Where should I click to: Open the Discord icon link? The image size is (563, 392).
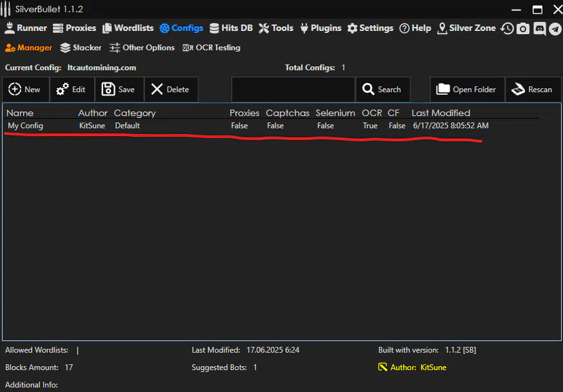click(x=539, y=28)
